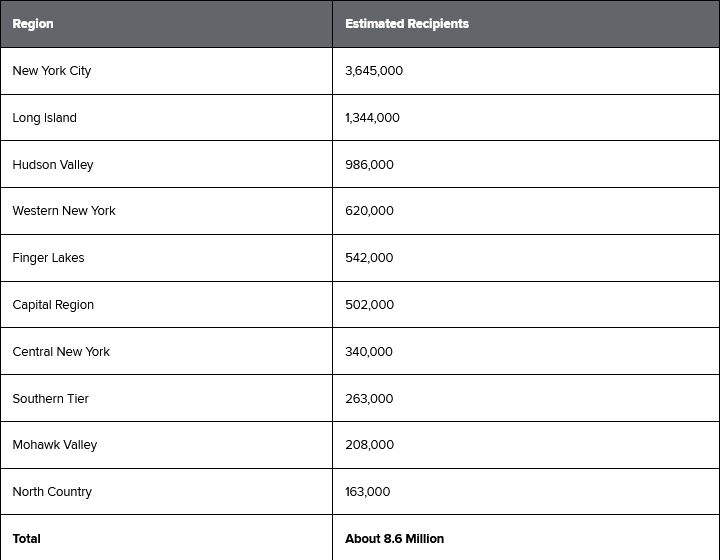Click the About 8.6 Million total
The height and width of the screenshot is (560, 720).
point(395,539)
